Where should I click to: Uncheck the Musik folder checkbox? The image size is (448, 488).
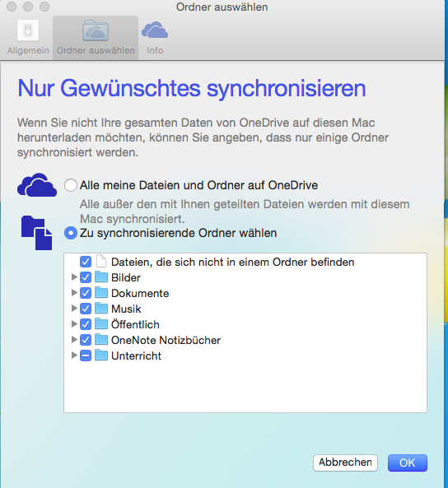86,309
